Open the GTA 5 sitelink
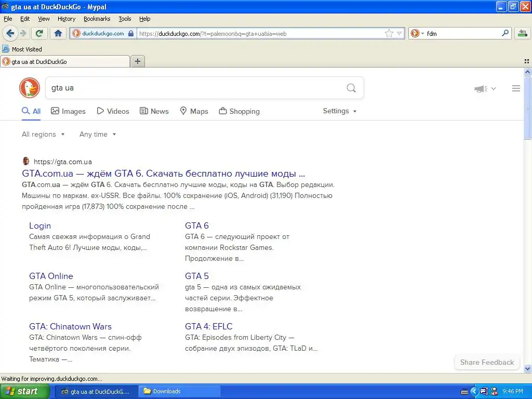This screenshot has height=399, width=532. (x=197, y=276)
